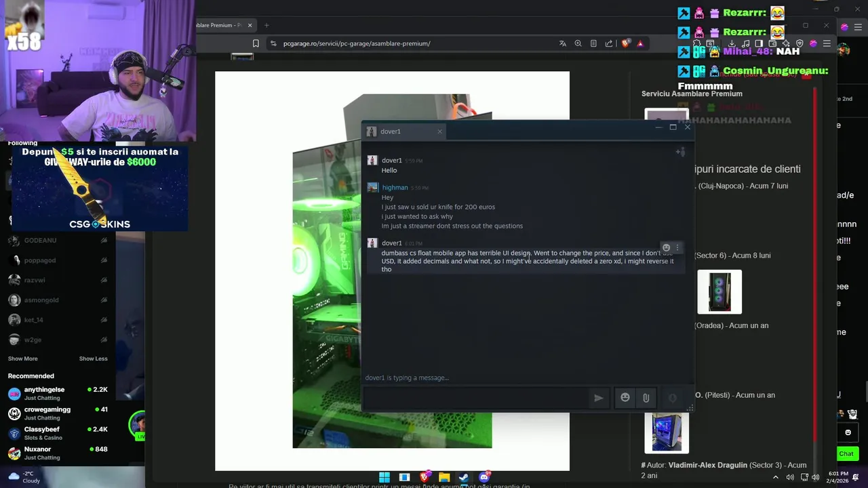Click the volume speaker icon in tray
Image resolution: width=868 pixels, height=488 pixels.
point(816,477)
